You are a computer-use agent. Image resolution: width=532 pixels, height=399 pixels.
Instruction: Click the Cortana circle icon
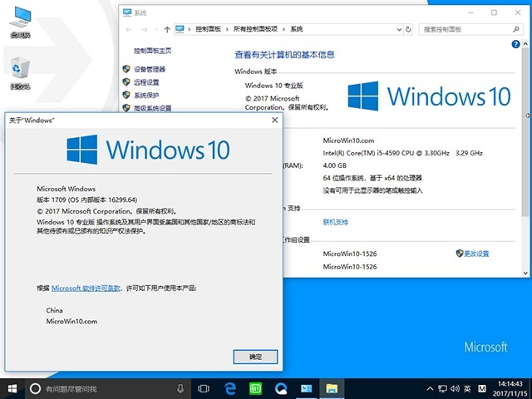35,388
